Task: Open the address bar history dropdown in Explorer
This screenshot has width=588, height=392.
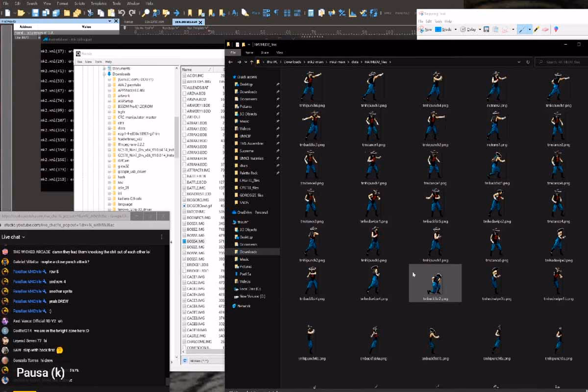Action: [519, 62]
